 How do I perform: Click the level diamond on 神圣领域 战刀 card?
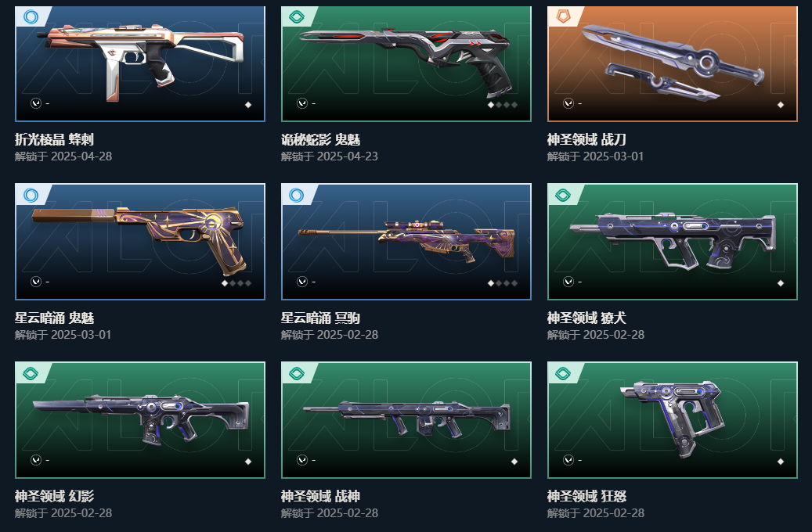(x=781, y=105)
